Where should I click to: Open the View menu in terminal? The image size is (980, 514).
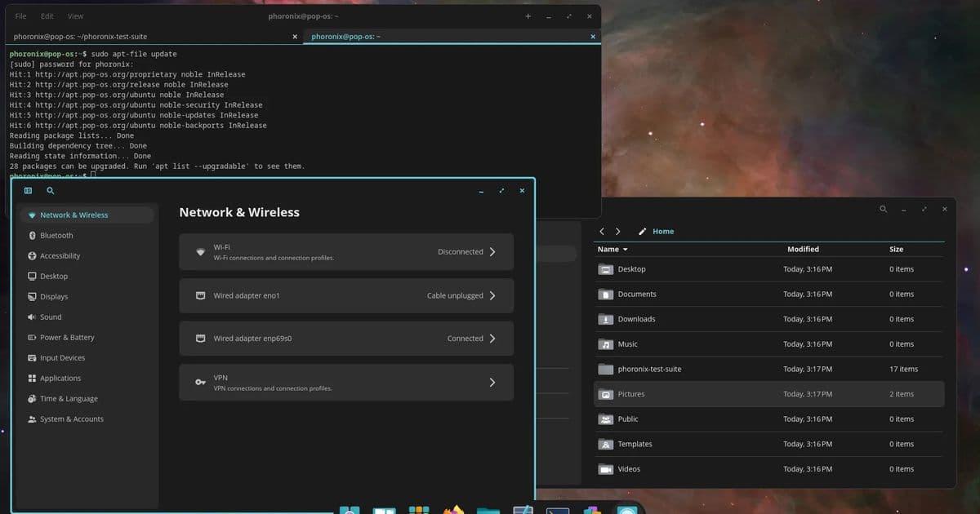(75, 16)
